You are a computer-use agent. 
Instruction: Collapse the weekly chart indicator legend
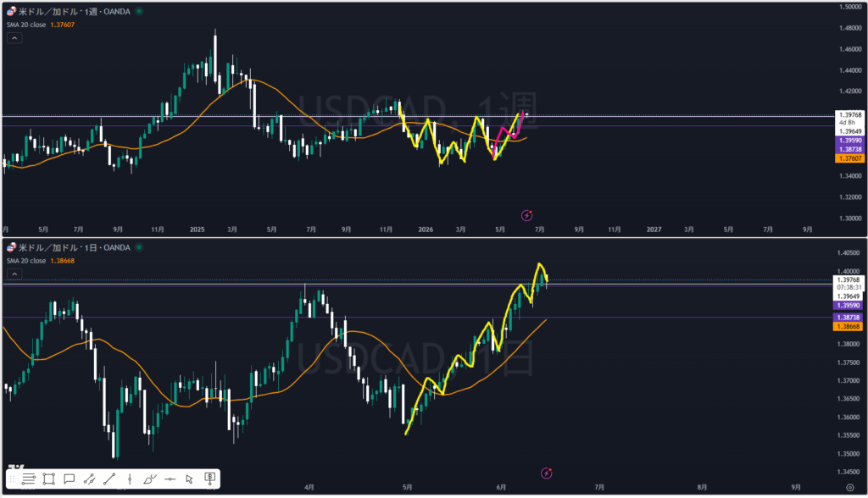pos(14,38)
